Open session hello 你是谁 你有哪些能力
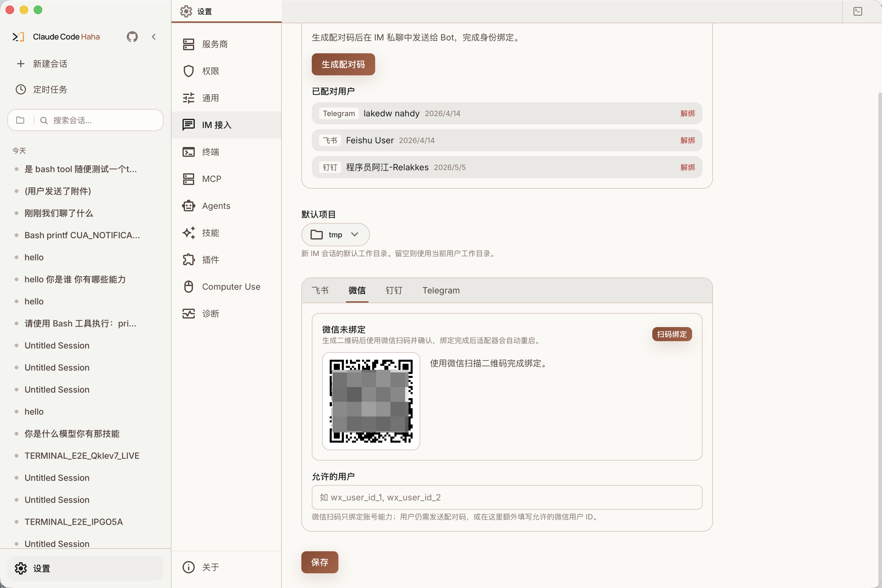 (85, 279)
